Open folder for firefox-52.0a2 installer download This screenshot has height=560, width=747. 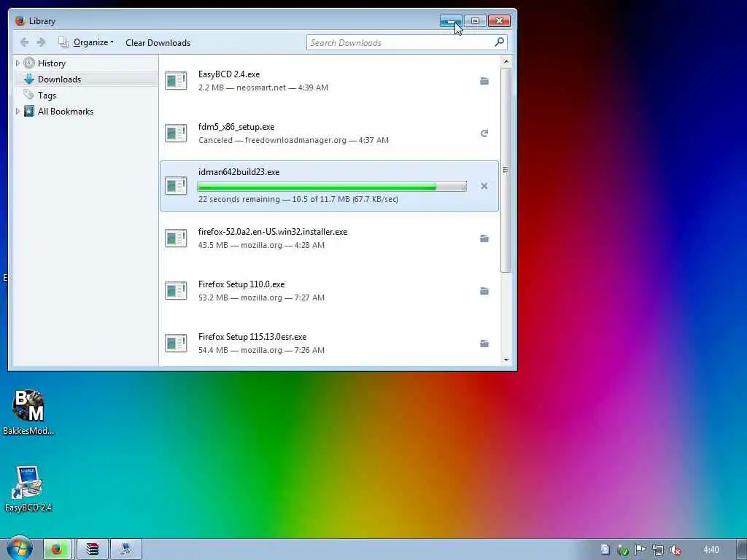coord(484,238)
